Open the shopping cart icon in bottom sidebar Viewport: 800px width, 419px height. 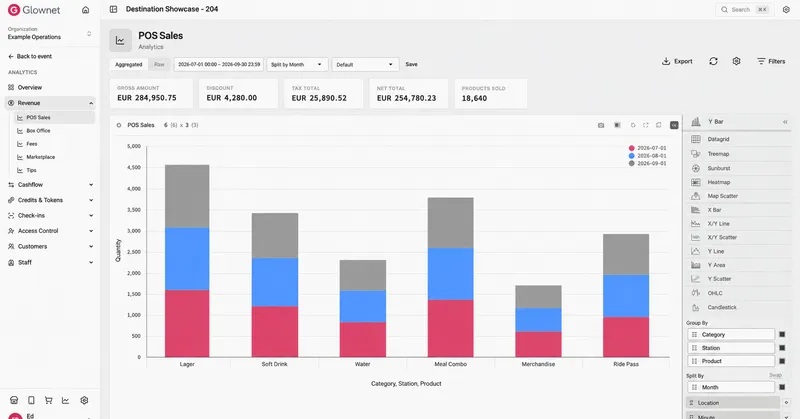[x=48, y=401]
